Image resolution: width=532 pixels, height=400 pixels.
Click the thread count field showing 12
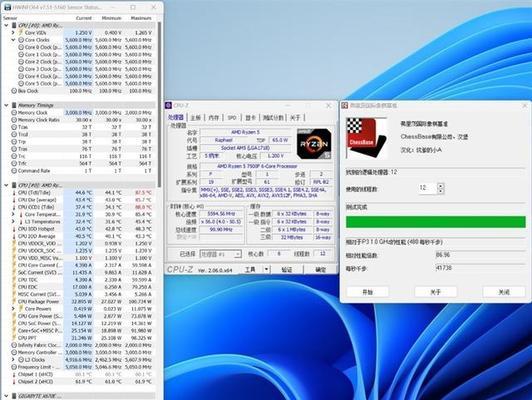point(428,188)
